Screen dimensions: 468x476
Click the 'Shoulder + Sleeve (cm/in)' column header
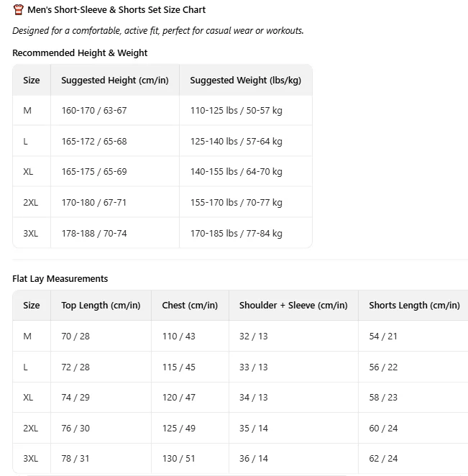click(x=293, y=306)
